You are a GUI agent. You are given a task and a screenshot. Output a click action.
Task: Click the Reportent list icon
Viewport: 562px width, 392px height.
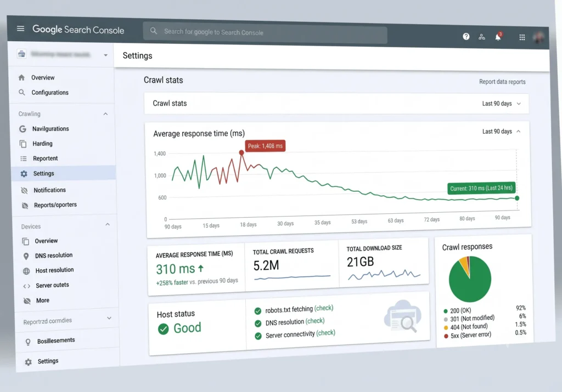pos(23,158)
